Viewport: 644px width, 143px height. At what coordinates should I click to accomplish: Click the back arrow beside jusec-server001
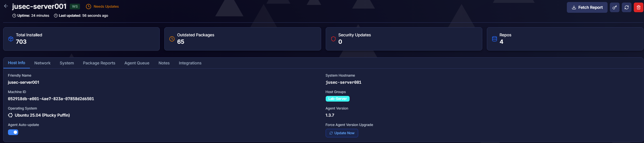pyautogui.click(x=6, y=6)
